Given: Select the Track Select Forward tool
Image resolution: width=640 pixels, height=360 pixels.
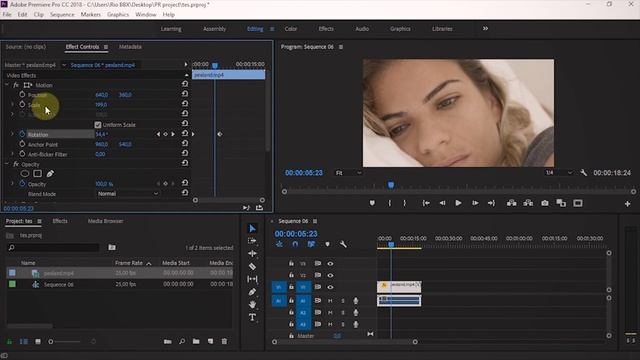Looking at the screenshot, I should (252, 241).
